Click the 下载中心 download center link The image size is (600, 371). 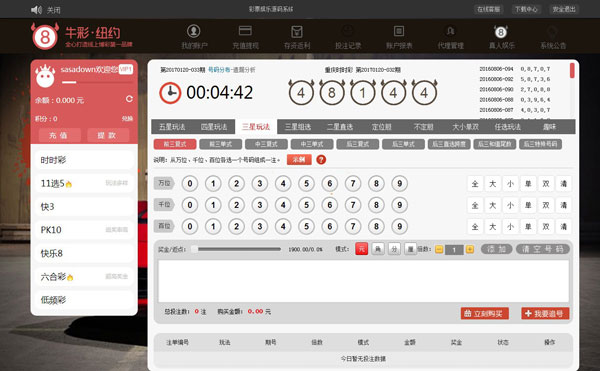(x=526, y=9)
